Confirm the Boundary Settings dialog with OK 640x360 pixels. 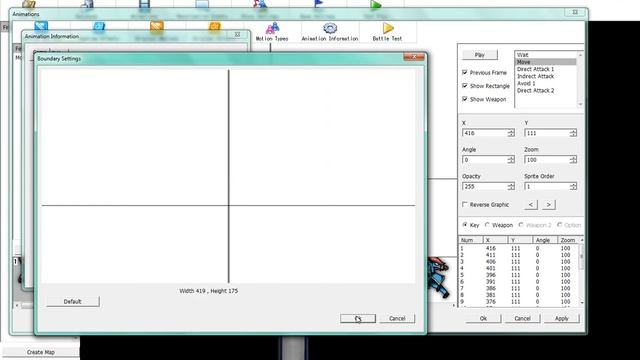358,318
